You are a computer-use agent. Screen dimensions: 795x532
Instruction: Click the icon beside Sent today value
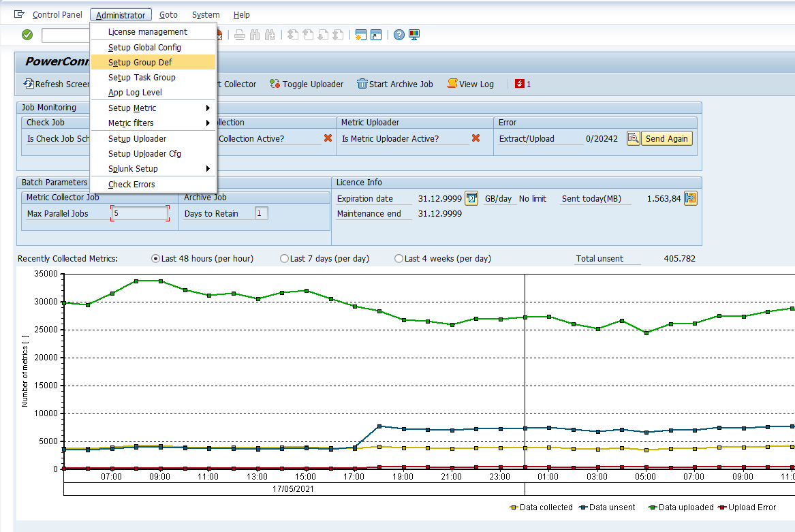coord(690,198)
